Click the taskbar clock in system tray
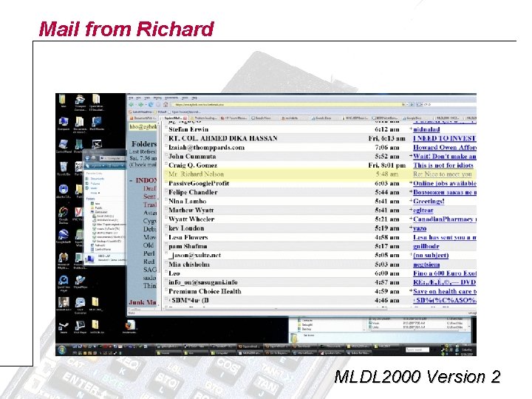Viewport: 532px width, 399px height. tap(467, 351)
